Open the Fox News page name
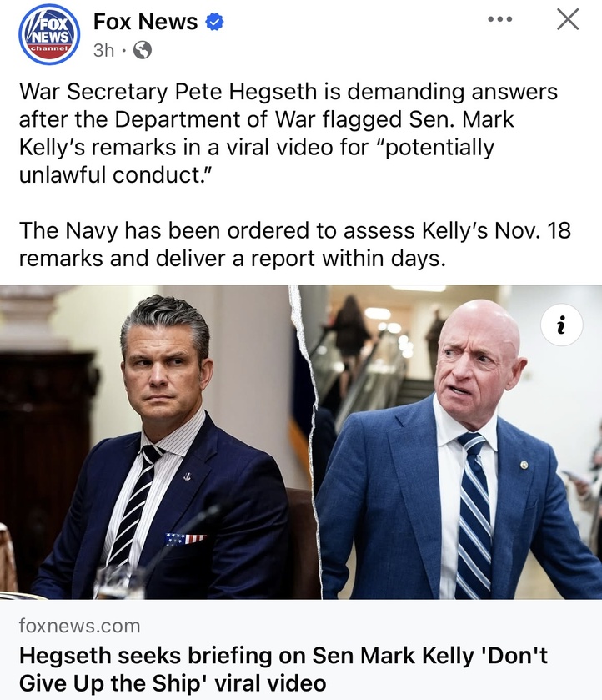Screen dimensions: 602x700 [145, 22]
